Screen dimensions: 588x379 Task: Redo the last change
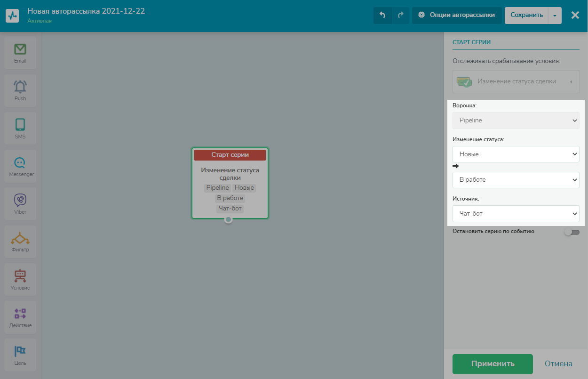coord(401,15)
